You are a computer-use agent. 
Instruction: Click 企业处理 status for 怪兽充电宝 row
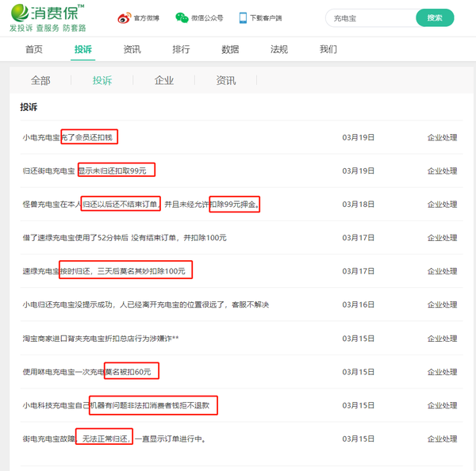click(x=443, y=205)
